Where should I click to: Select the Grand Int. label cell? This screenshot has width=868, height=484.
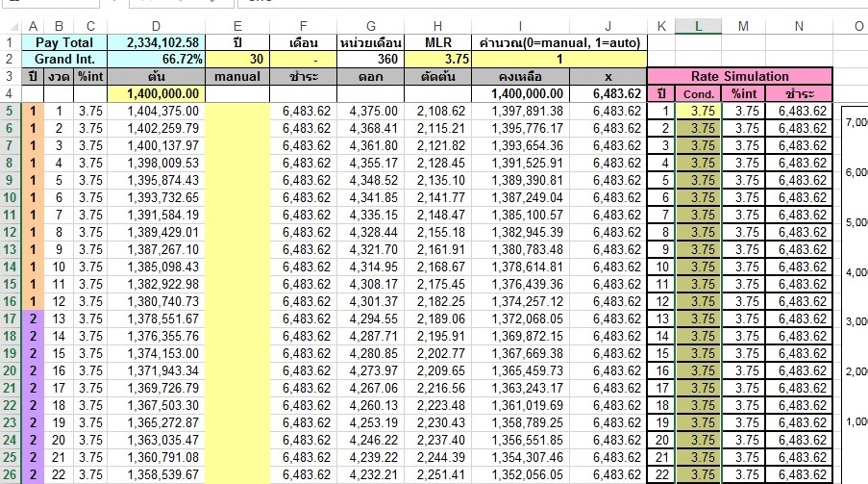point(64,60)
